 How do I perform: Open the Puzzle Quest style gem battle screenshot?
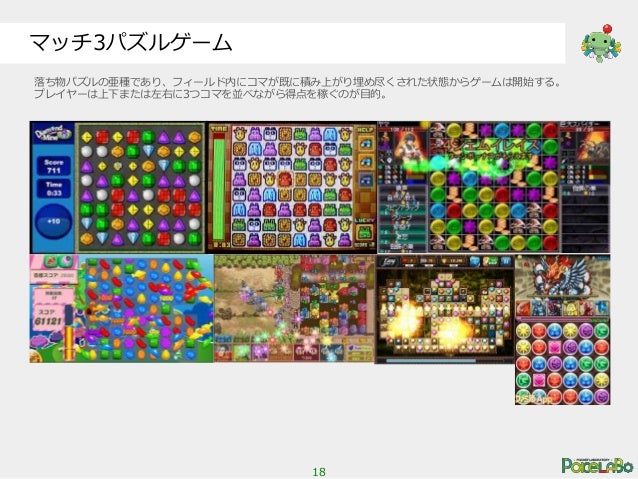[494, 187]
